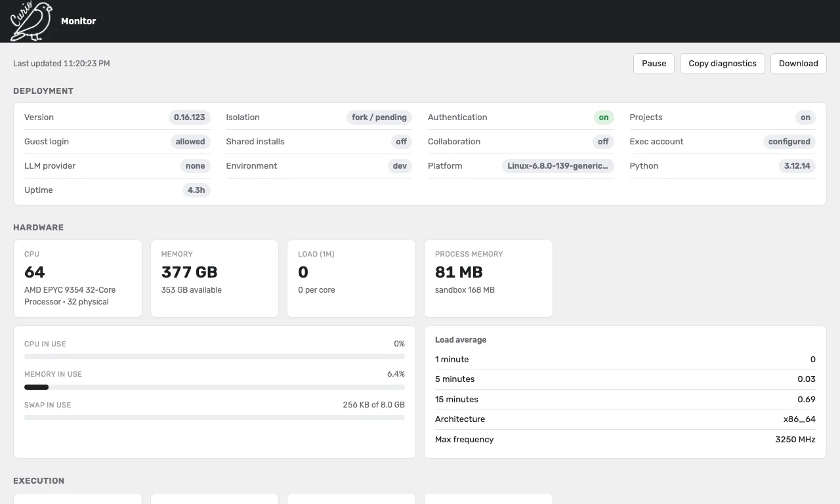Image resolution: width=840 pixels, height=504 pixels.
Task: Click the '256 KB of 8.0 GB' swap text
Action: tap(373, 405)
